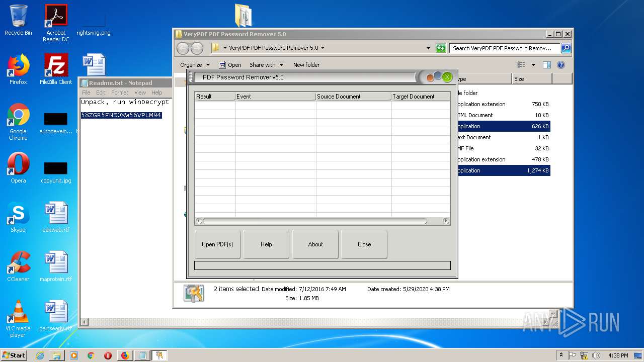The image size is (644, 362).
Task: Open Help in PDF Password Remover
Action: pyautogui.click(x=266, y=244)
